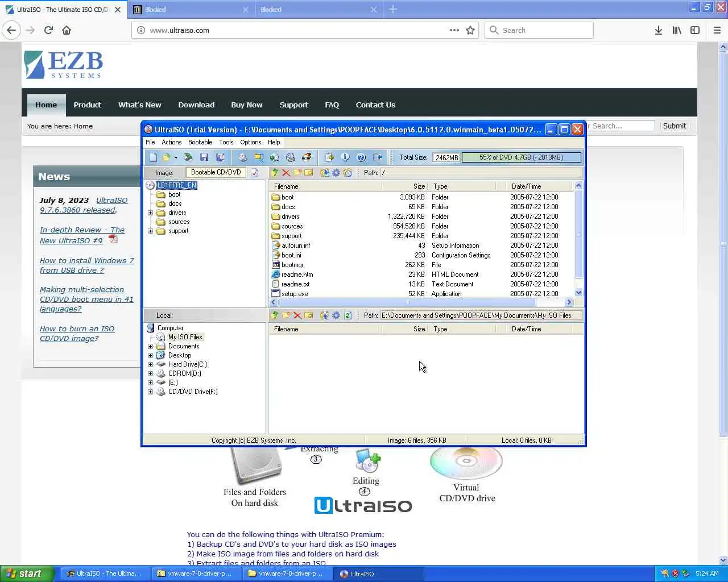The width and height of the screenshot is (728, 582).
Task: Click the red Delete X in Image toolbar
Action: [x=286, y=173]
